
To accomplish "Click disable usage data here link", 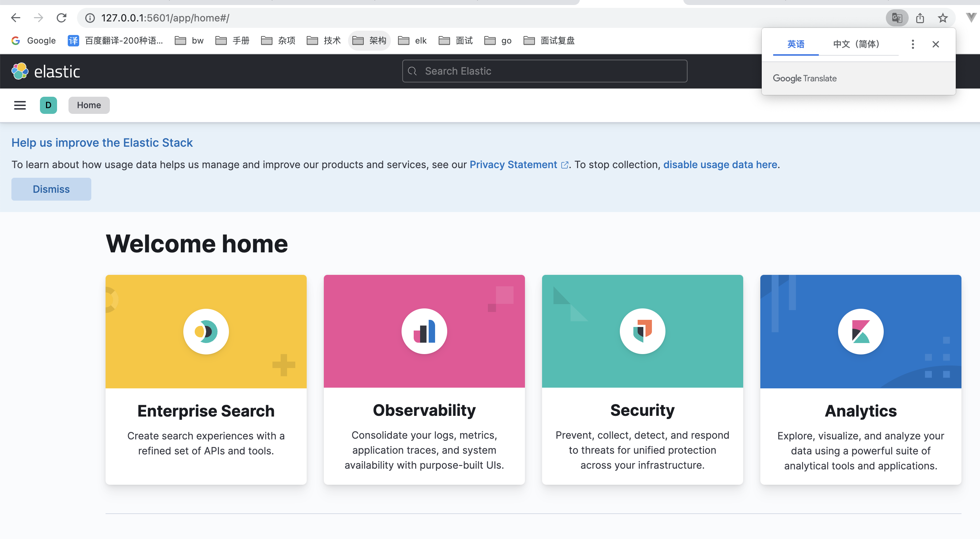I will (720, 165).
